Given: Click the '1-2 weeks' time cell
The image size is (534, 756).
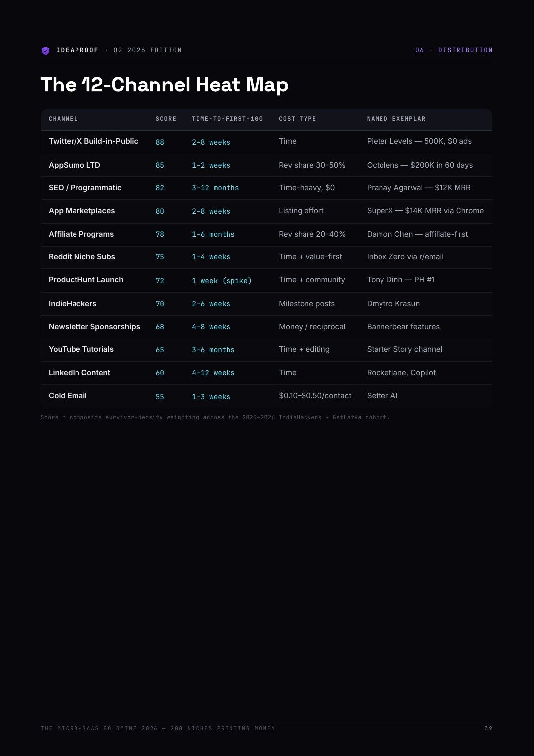Looking at the screenshot, I should coord(211,165).
